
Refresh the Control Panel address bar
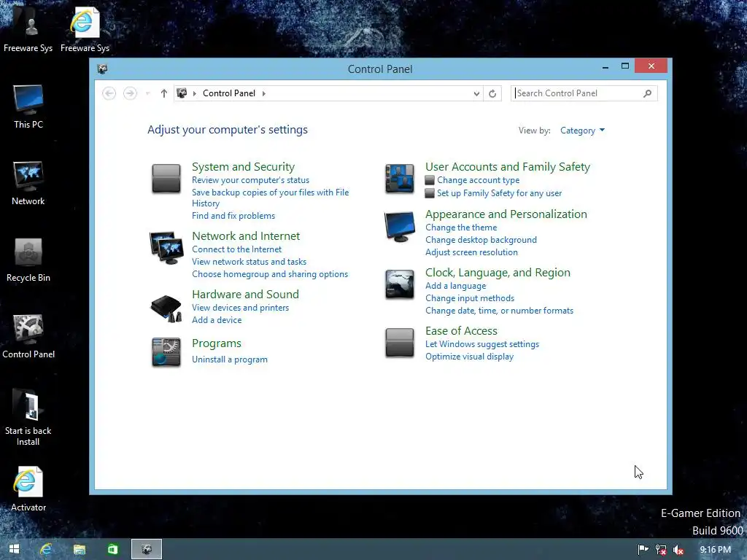pyautogui.click(x=492, y=93)
